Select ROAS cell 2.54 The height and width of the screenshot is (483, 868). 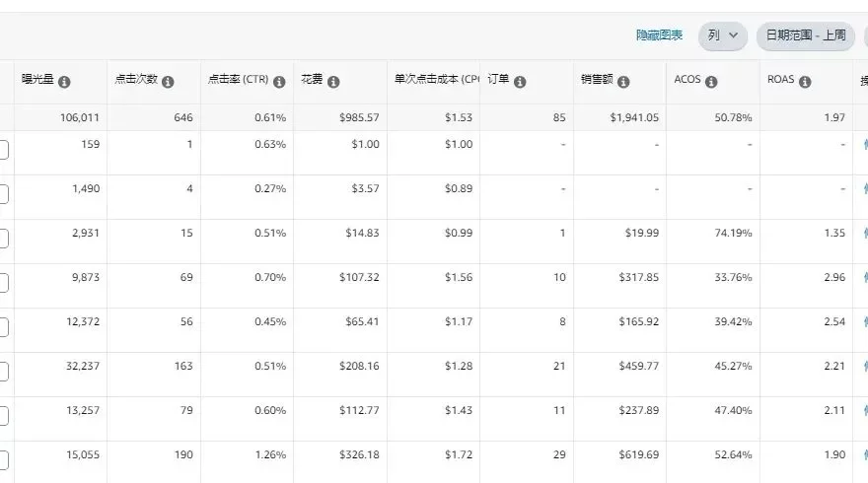pyautogui.click(x=834, y=321)
